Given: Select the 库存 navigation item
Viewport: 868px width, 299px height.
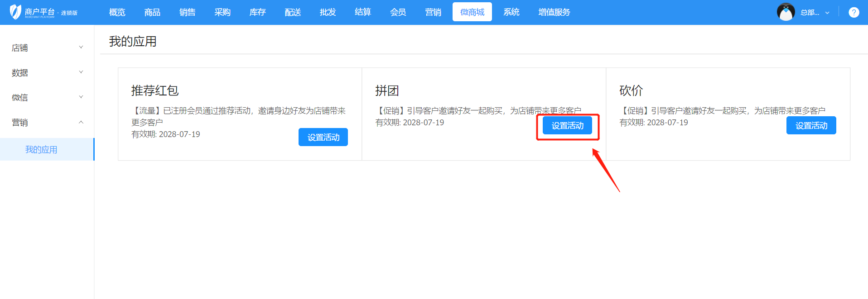Looking at the screenshot, I should (257, 12).
